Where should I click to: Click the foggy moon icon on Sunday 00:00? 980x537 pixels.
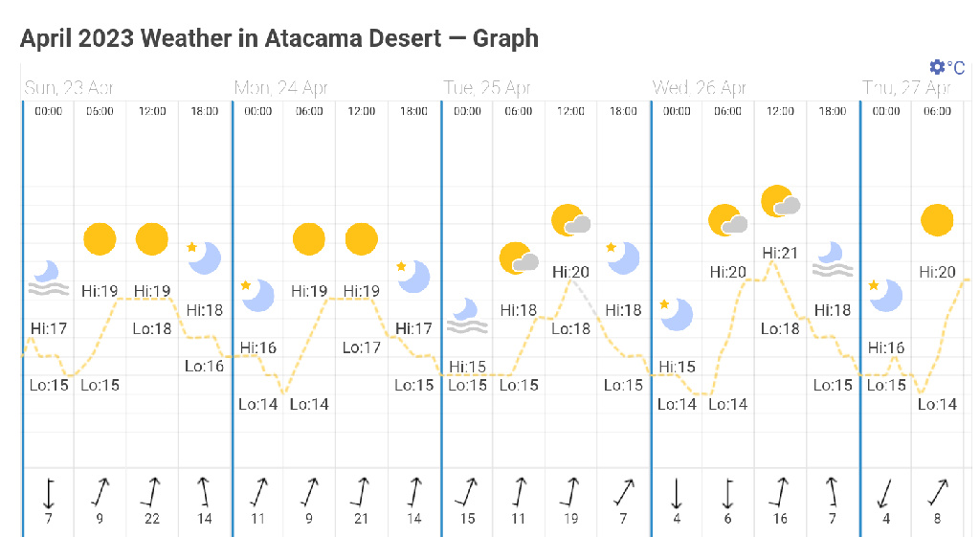(47, 278)
